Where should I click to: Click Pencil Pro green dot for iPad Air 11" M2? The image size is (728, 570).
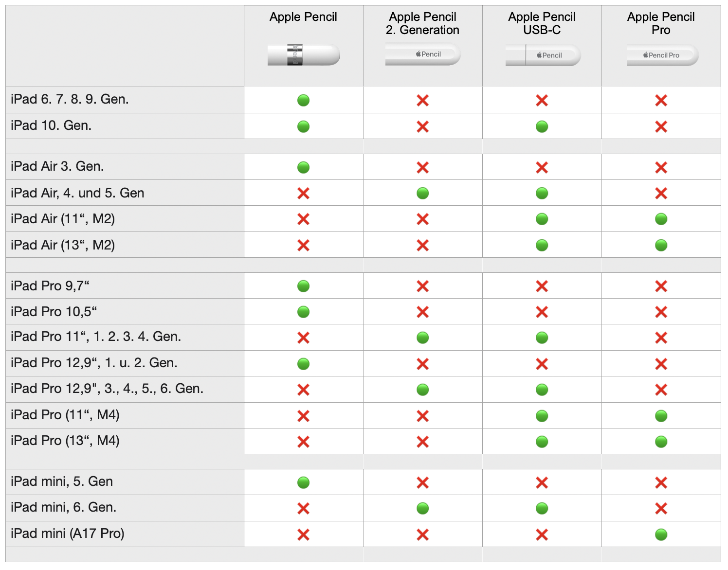pos(661,219)
